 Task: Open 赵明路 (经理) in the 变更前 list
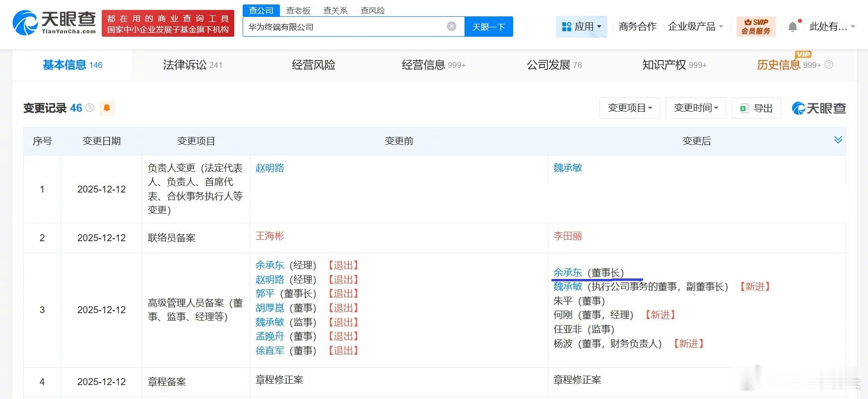click(270, 279)
